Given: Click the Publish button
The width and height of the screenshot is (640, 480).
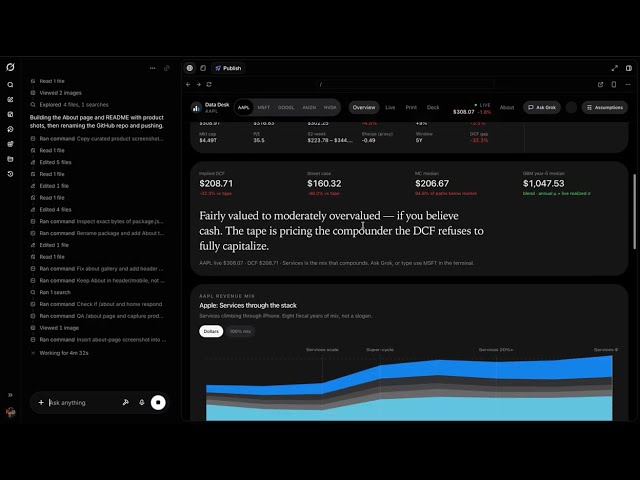Looking at the screenshot, I should tap(228, 68).
